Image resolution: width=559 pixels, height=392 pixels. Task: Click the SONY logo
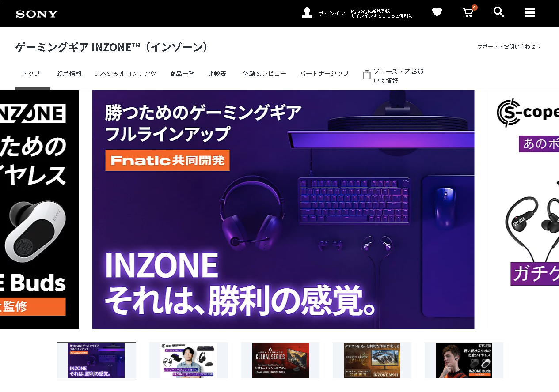coord(36,14)
